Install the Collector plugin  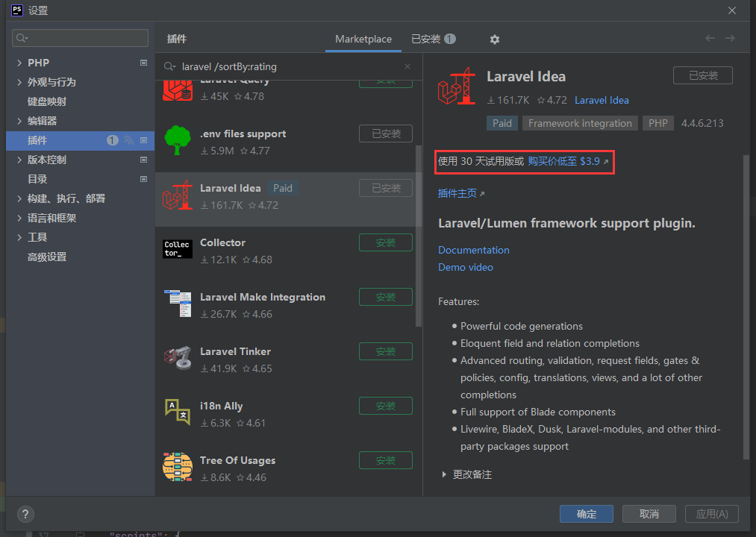click(386, 242)
